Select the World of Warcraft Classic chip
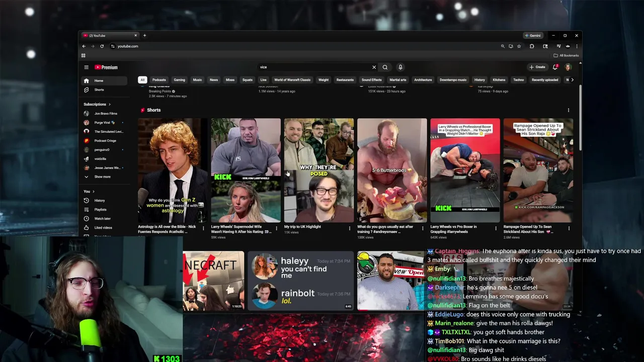This screenshot has width=644, height=362. 292,80
